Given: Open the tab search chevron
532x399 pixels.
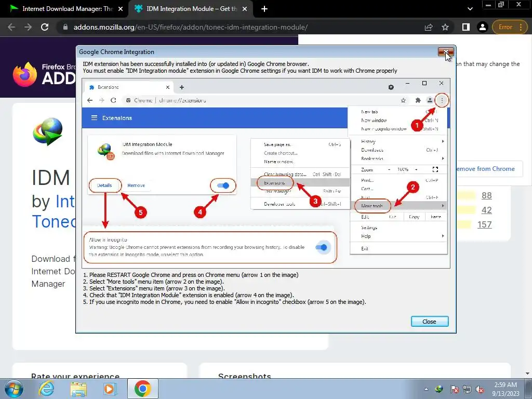Looking at the screenshot, I should (470, 9).
